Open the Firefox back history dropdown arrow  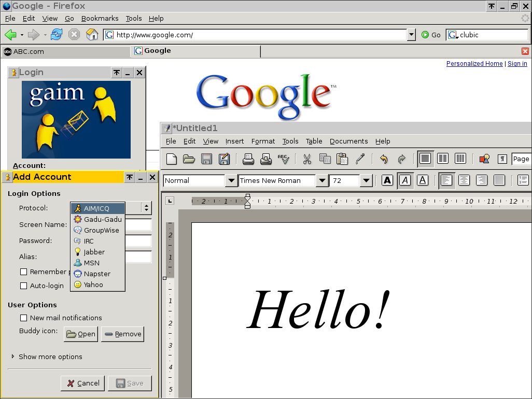pyautogui.click(x=22, y=35)
